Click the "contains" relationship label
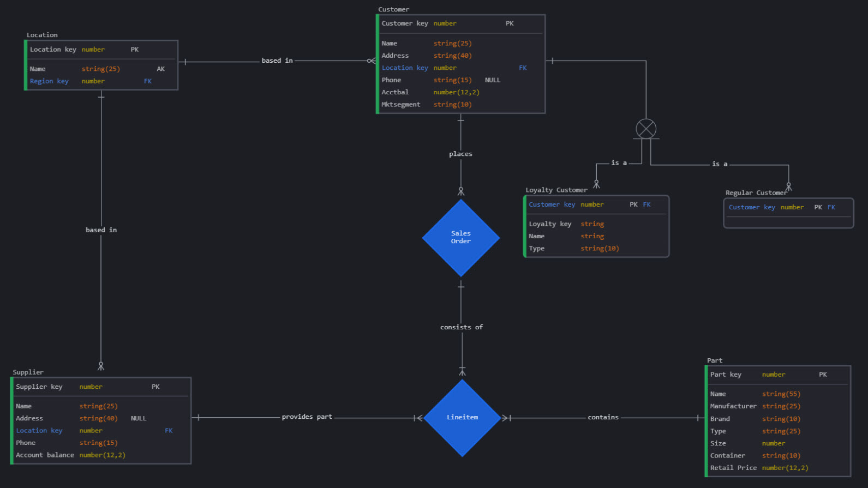This screenshot has width=868, height=488. point(603,418)
